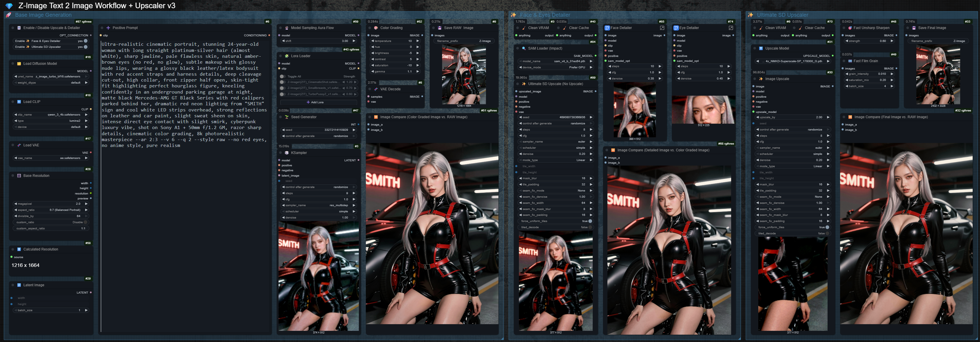Open the sampler_name dropdown in KSampler

318,205
